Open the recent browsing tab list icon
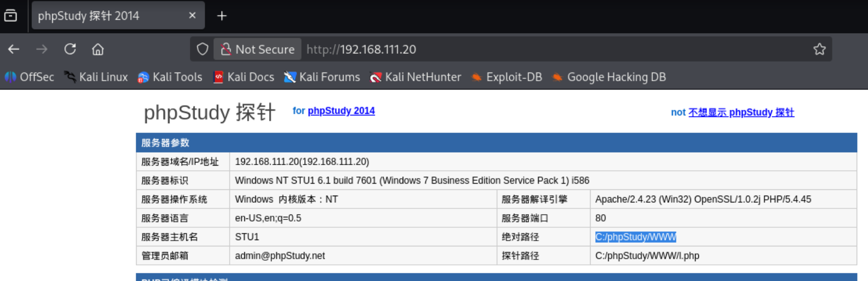The height and width of the screenshot is (281, 868). [x=10, y=16]
